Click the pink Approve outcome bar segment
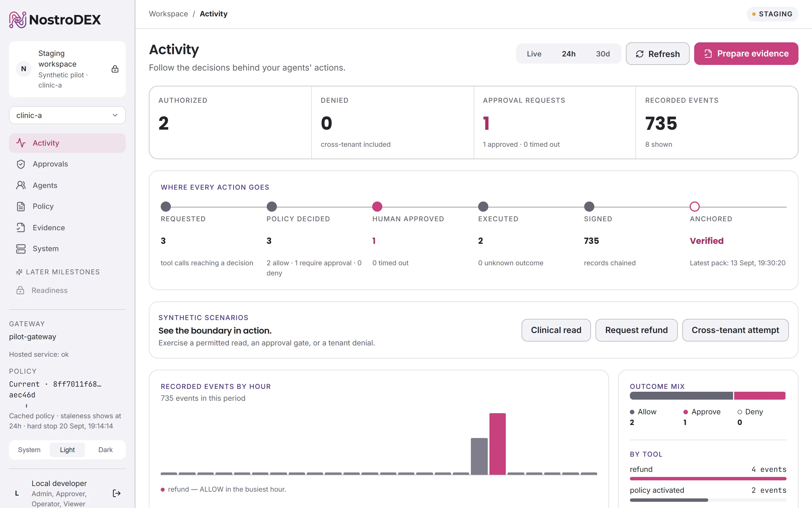Screen dimensions: 812x508 [760, 395]
